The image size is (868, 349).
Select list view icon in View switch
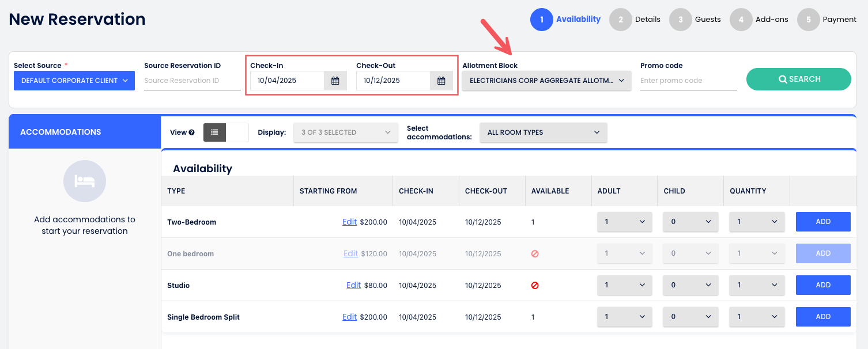point(214,132)
